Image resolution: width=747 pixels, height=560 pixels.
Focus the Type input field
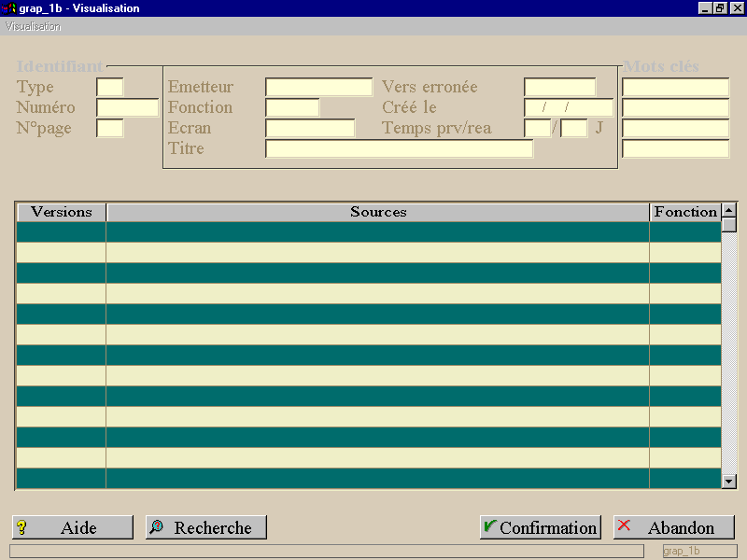pyautogui.click(x=110, y=87)
